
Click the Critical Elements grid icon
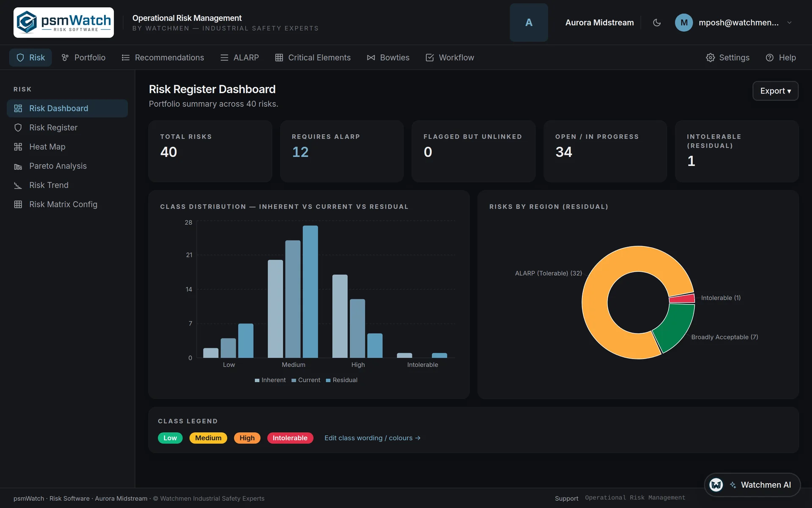point(279,58)
